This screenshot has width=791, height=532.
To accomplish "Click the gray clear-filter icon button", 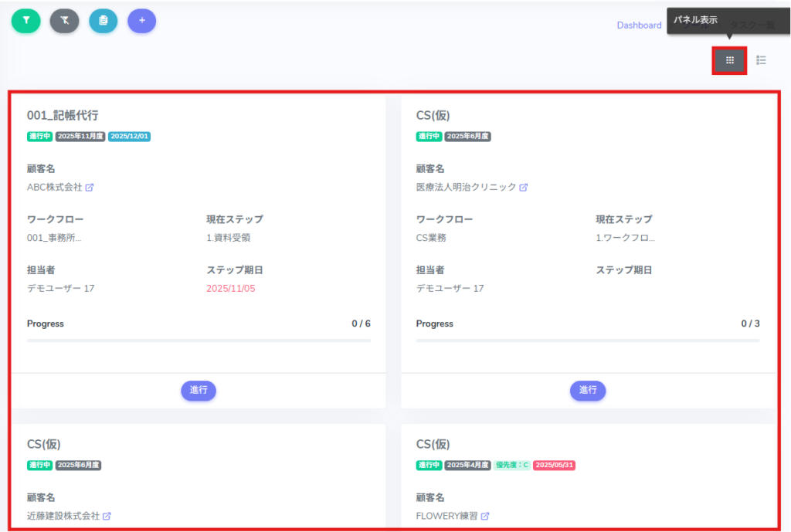I will [x=65, y=21].
